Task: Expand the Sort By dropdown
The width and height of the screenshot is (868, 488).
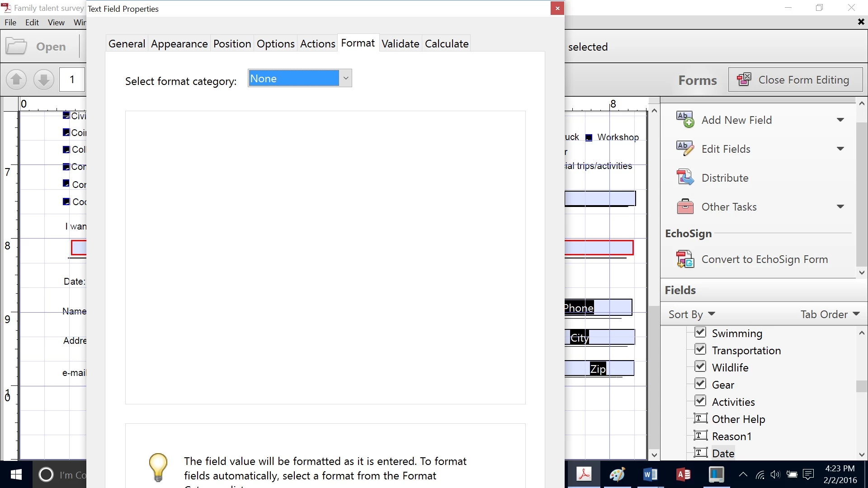Action: click(692, 314)
